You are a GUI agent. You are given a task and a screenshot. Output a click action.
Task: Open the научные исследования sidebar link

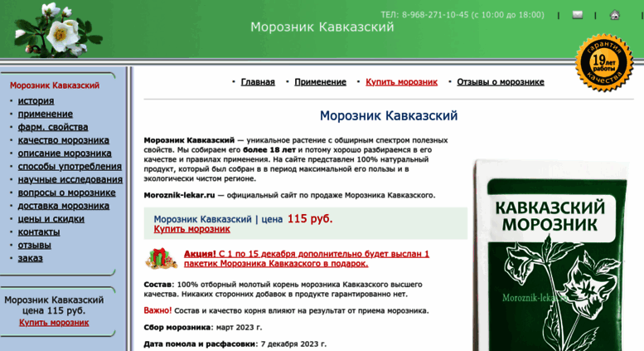(70, 179)
